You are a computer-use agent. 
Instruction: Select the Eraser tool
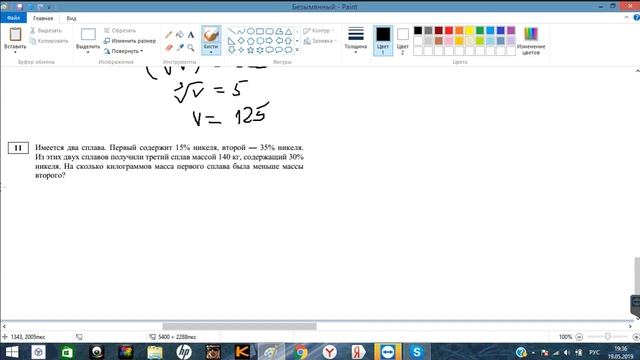pyautogui.click(x=169, y=48)
